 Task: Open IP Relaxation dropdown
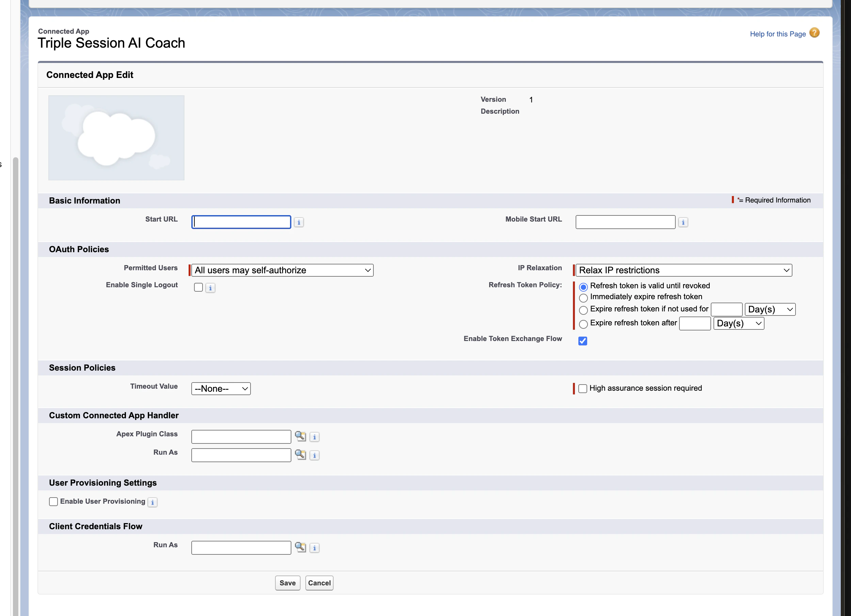pyautogui.click(x=684, y=271)
